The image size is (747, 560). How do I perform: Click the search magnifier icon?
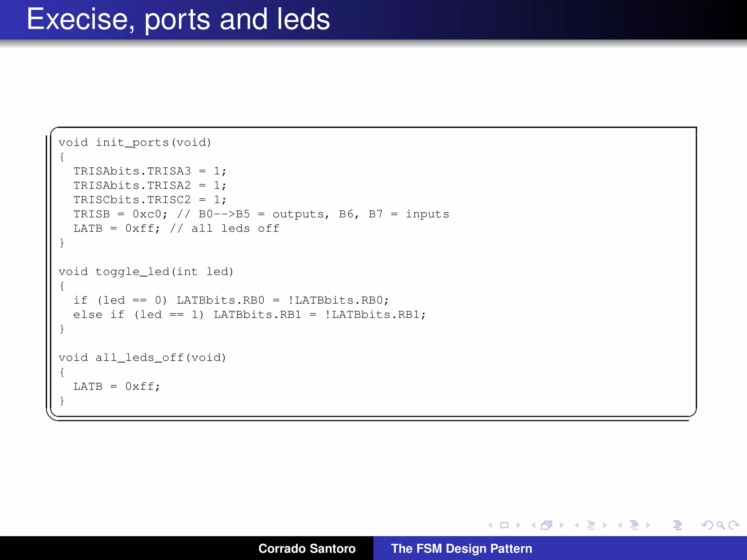click(x=720, y=525)
